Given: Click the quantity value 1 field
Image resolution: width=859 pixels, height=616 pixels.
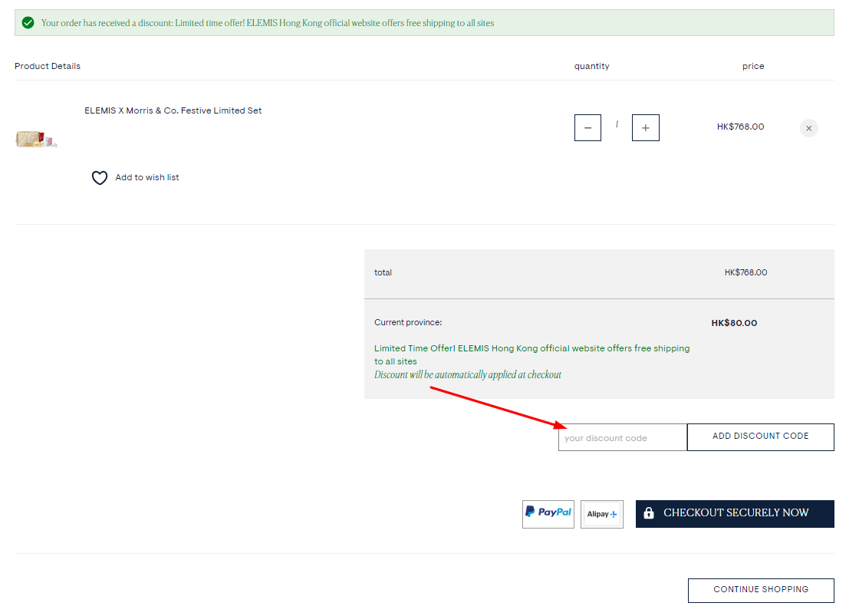Looking at the screenshot, I should pos(617,125).
